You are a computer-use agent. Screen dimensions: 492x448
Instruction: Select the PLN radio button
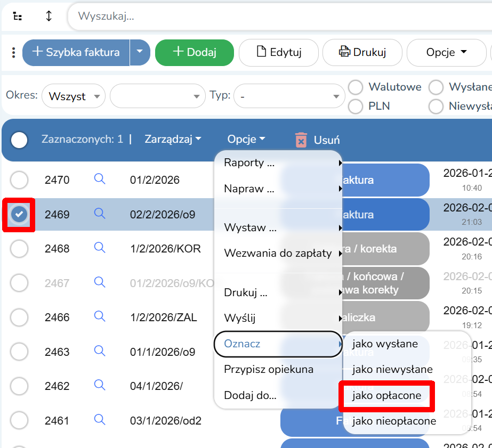(x=356, y=107)
